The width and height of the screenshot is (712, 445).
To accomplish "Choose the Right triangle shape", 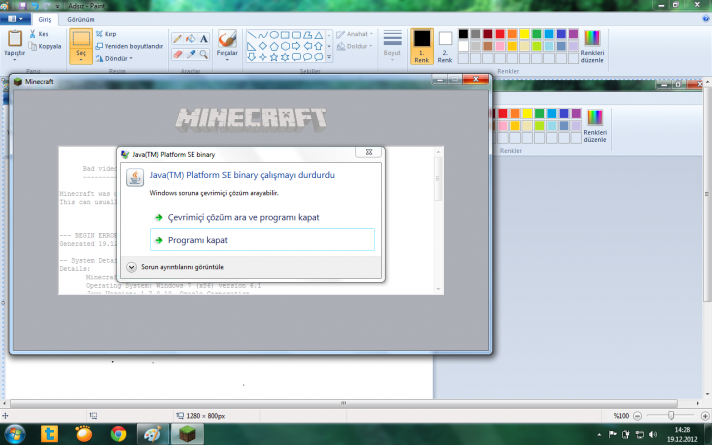I will [252, 46].
